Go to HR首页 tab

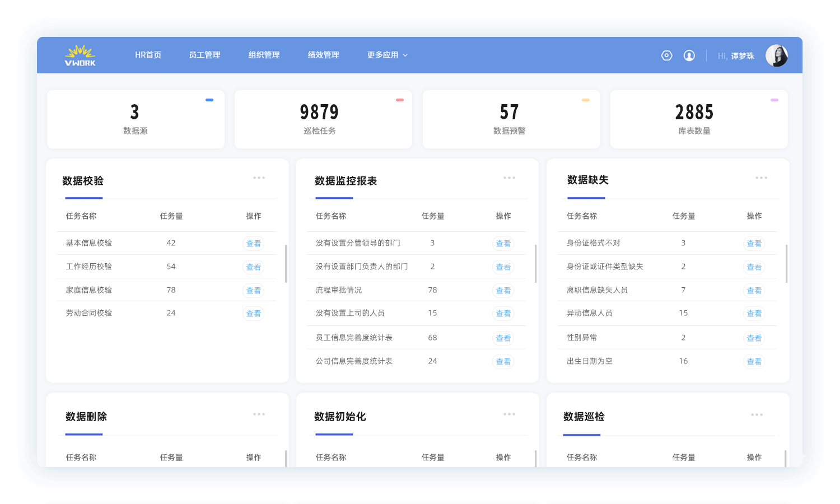[148, 55]
